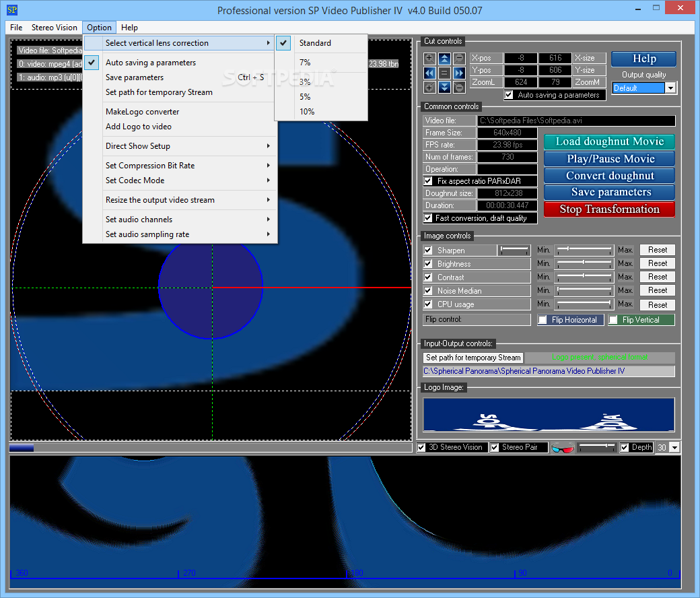
Task: Click the bottom-row zoom-out magnifier icon
Action: 459,87
